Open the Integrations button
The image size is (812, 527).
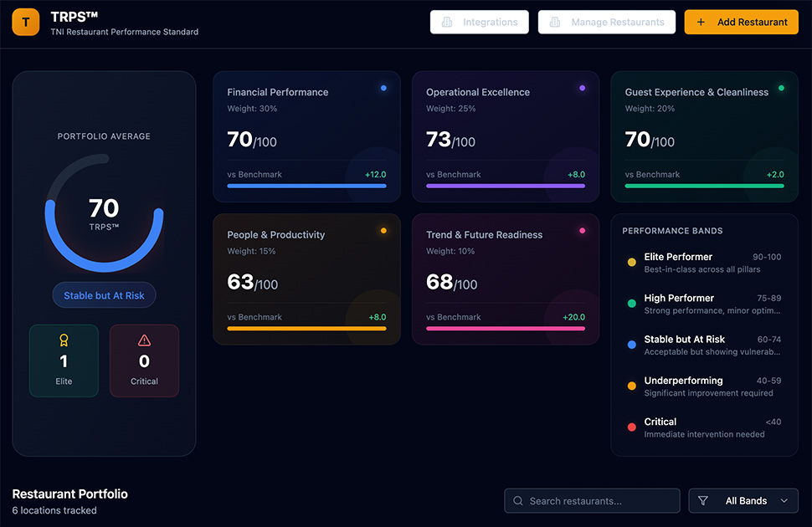click(480, 23)
